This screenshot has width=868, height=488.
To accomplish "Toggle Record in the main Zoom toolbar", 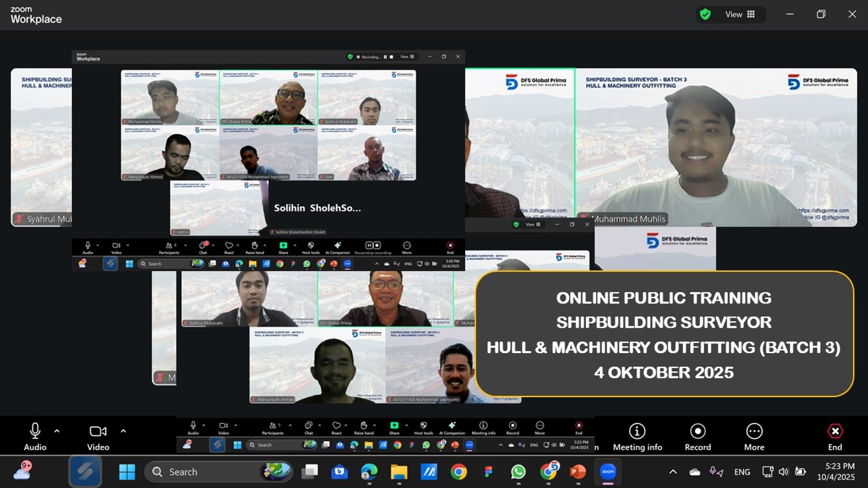I will tap(698, 437).
